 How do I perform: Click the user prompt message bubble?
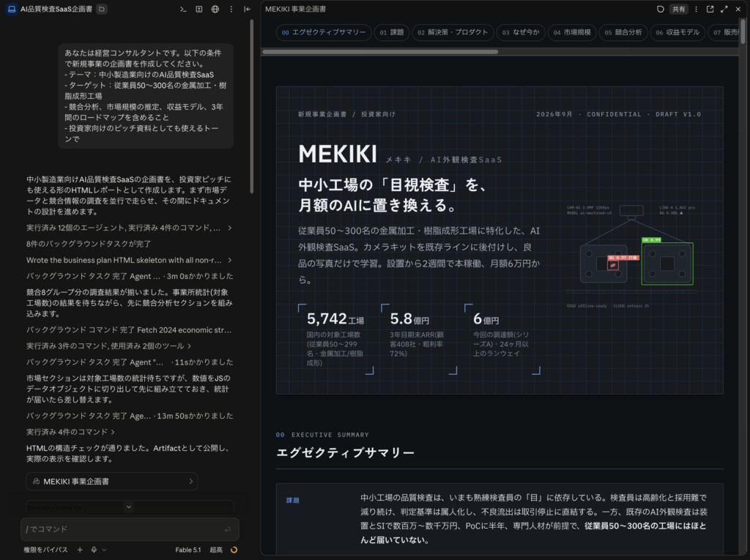[x=146, y=96]
